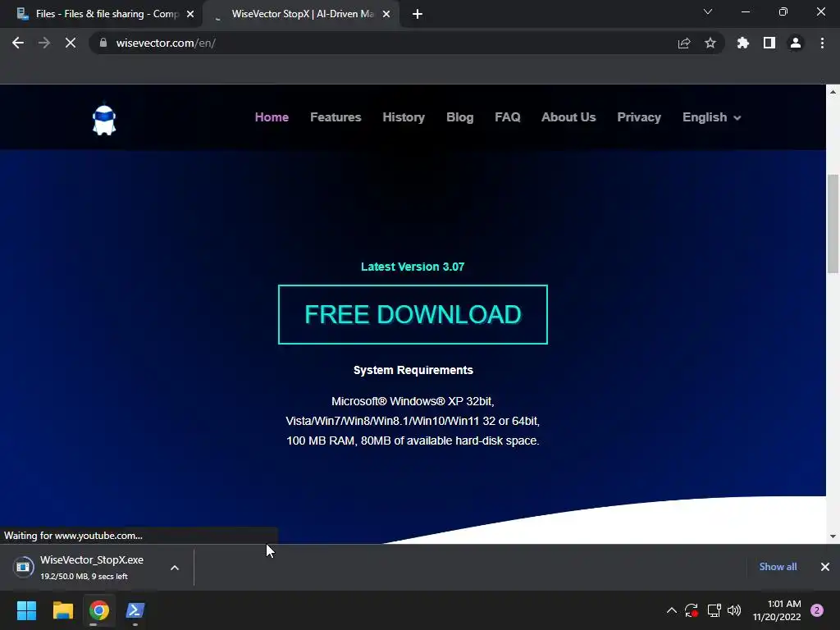The height and width of the screenshot is (630, 840).
Task: Open File Explorer from taskbar
Action: point(62,610)
